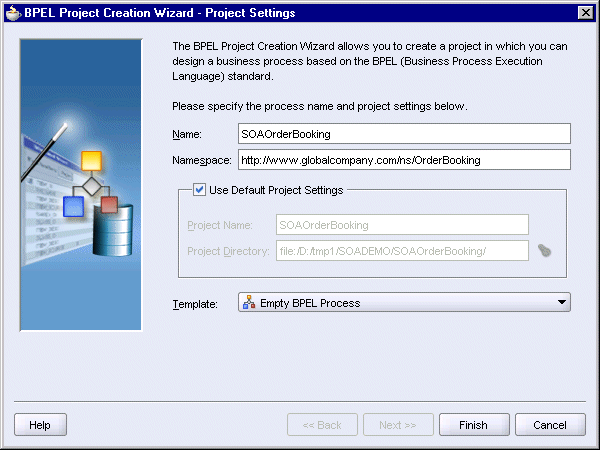
Task: Click the blue square in wizard illustration
Action: click(73, 206)
